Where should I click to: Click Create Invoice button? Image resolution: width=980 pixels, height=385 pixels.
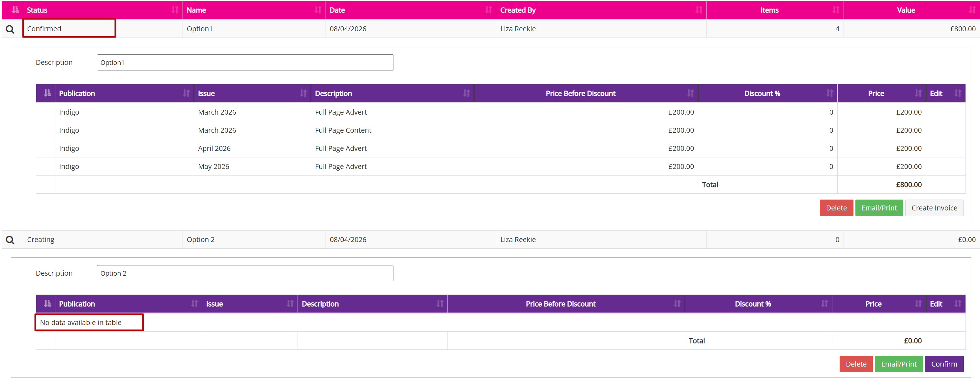934,208
